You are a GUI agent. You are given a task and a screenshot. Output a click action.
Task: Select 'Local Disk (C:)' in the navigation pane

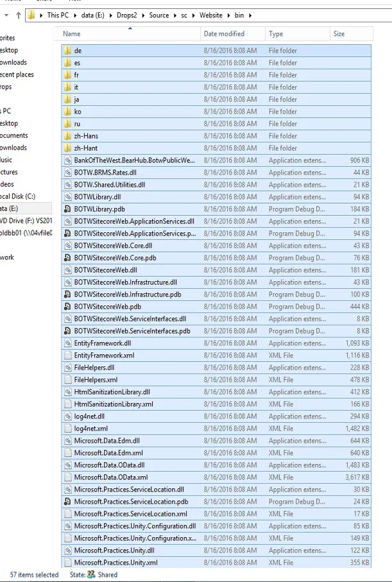click(x=17, y=196)
